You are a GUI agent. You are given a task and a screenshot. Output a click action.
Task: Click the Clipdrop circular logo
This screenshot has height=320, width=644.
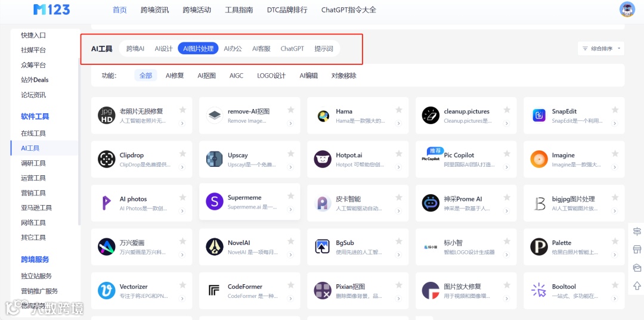pyautogui.click(x=106, y=159)
